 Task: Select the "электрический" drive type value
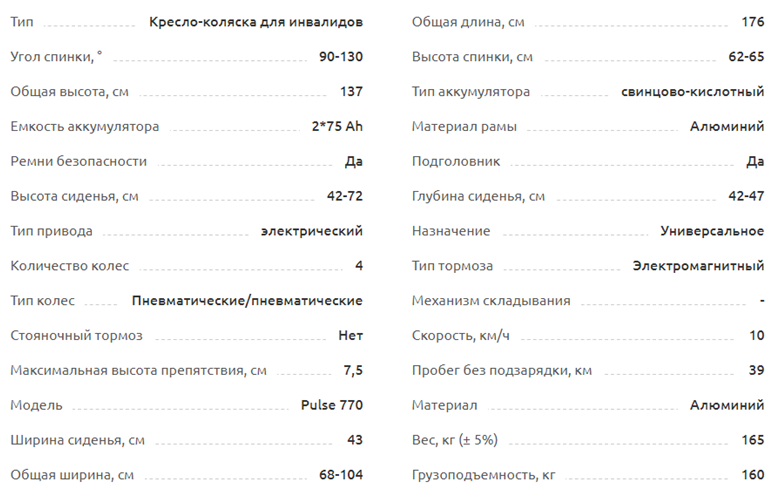pyautogui.click(x=311, y=231)
